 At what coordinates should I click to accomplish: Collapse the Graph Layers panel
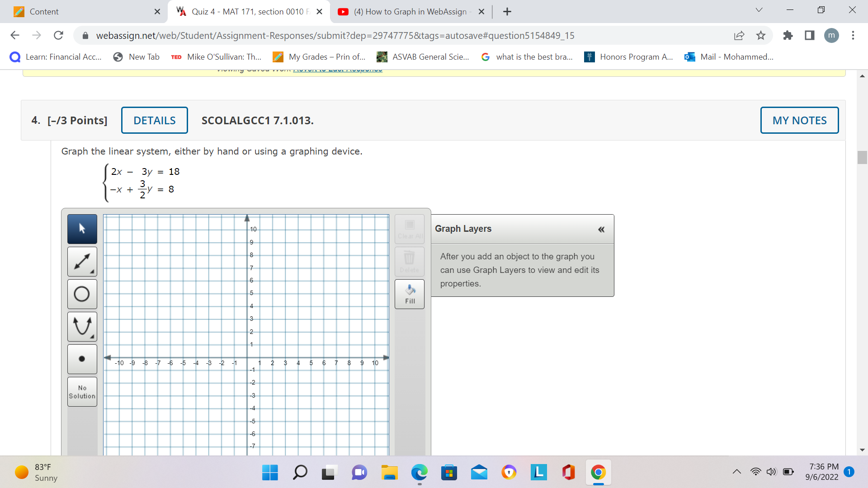(601, 229)
